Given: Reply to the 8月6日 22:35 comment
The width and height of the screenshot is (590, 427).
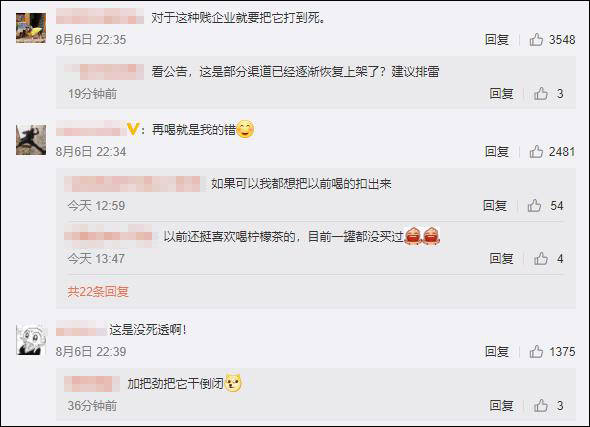Looking at the screenshot, I should click(x=497, y=40).
